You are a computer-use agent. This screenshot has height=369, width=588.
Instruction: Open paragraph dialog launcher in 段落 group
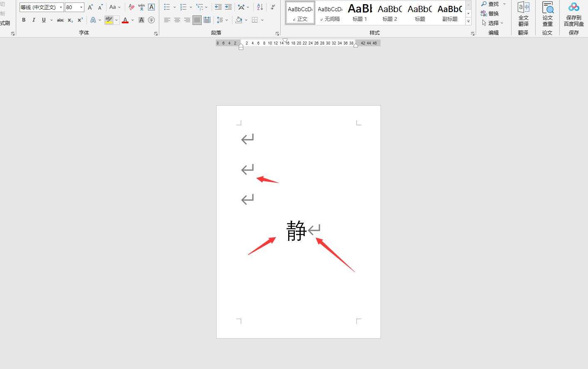[277, 34]
